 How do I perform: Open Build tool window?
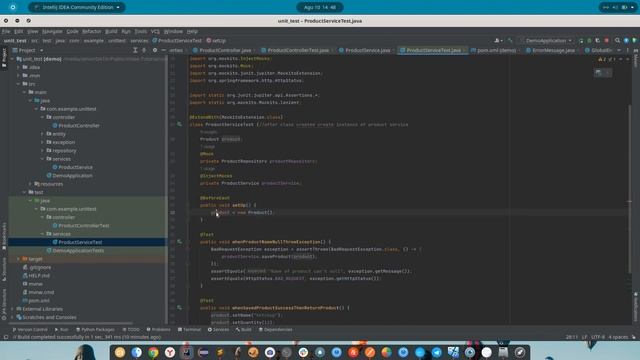[x=244, y=329]
